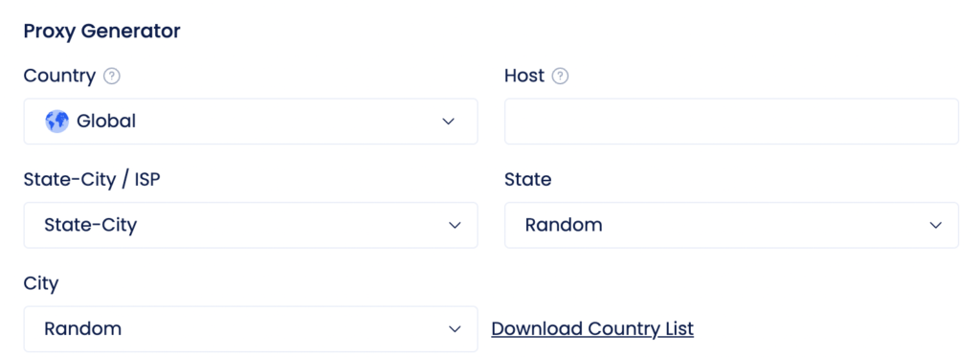Open the State dropdown set to Random
980x357 pixels.
[x=731, y=225]
